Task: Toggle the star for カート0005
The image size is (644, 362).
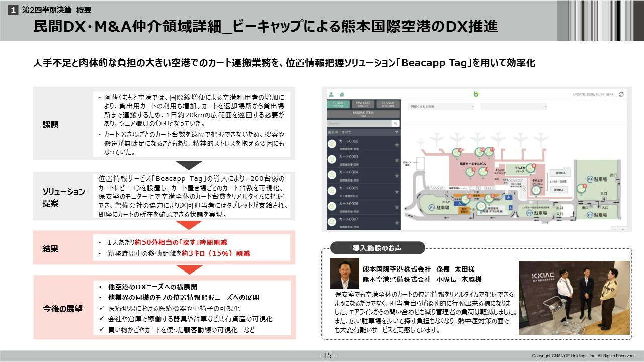Action: click(397, 192)
